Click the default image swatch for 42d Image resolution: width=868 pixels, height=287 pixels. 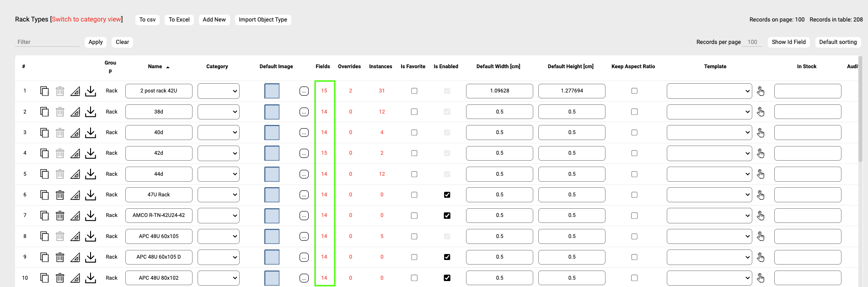tap(272, 153)
